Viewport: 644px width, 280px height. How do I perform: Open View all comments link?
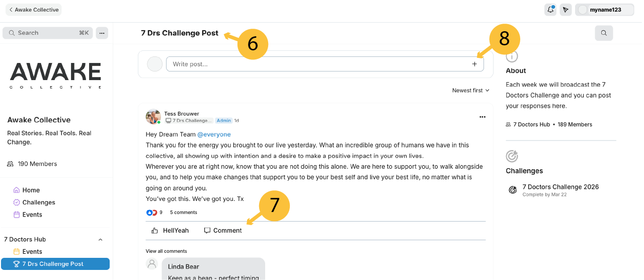(x=166, y=251)
